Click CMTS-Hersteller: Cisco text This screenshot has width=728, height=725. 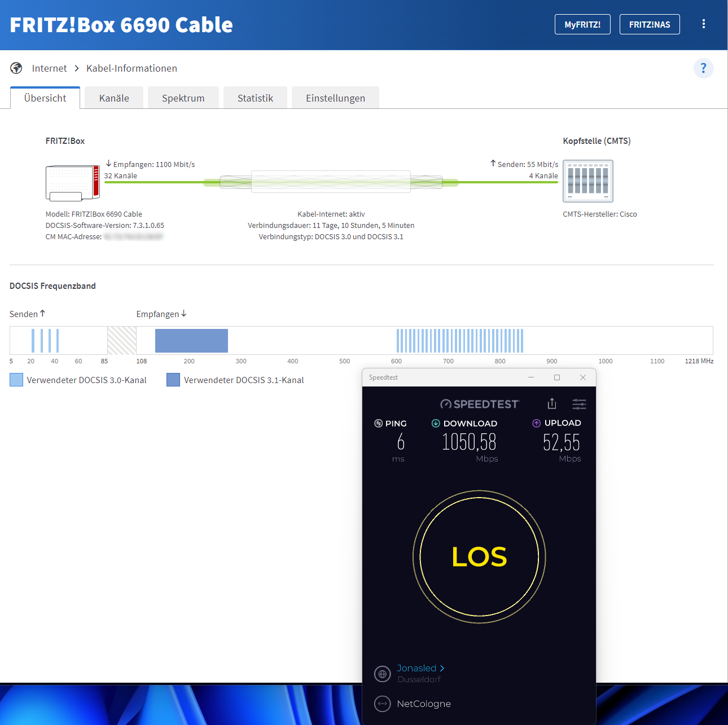[x=600, y=214]
